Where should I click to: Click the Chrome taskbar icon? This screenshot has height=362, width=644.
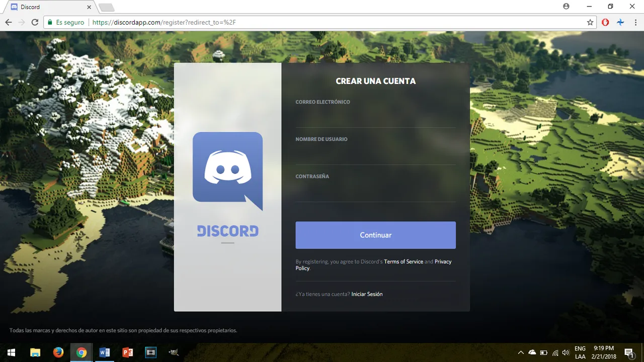pyautogui.click(x=81, y=352)
